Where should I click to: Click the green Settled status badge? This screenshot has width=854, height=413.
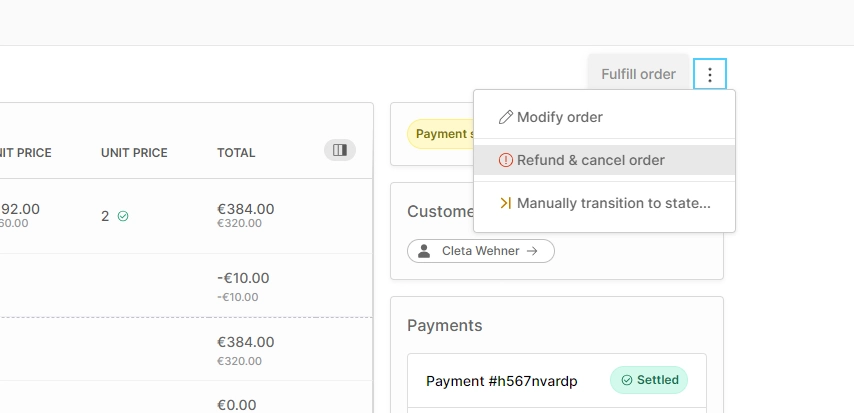649,380
